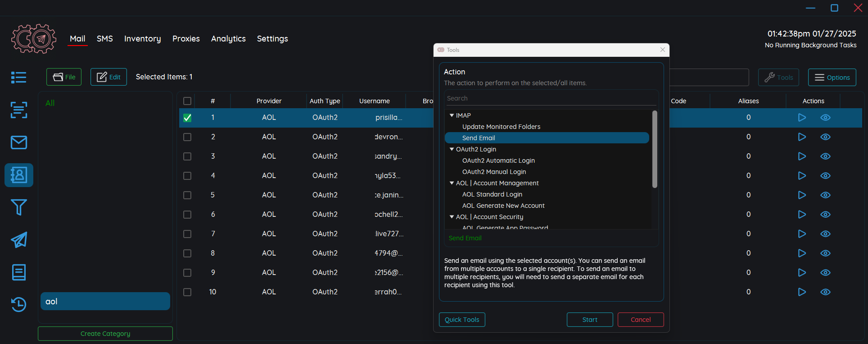Click the play icon for row 3
The height and width of the screenshot is (344, 868).
click(x=802, y=156)
